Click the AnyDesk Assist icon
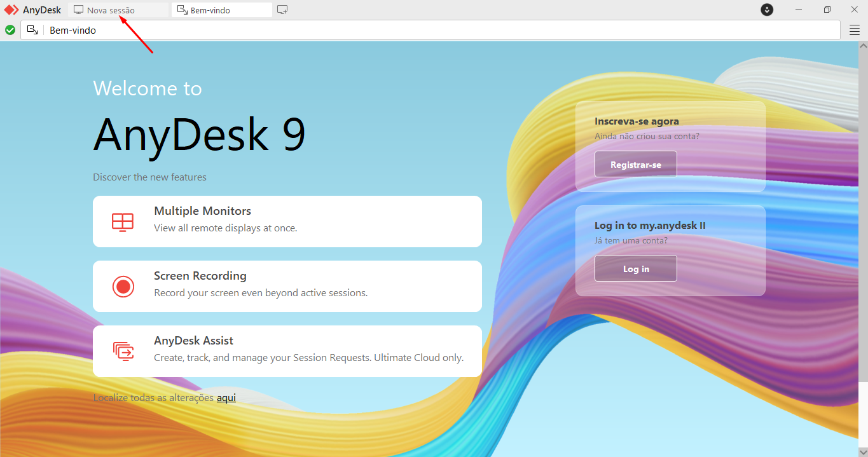 point(123,351)
